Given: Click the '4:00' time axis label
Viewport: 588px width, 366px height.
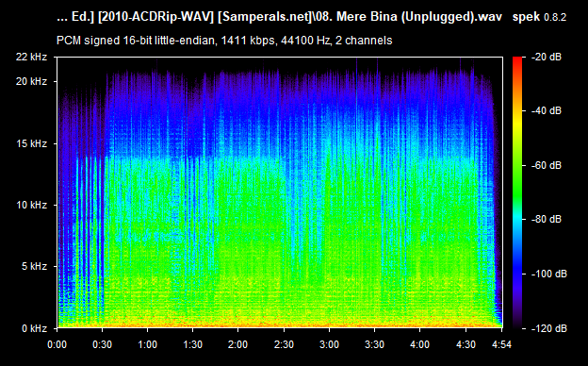Looking at the screenshot, I should click(419, 344).
